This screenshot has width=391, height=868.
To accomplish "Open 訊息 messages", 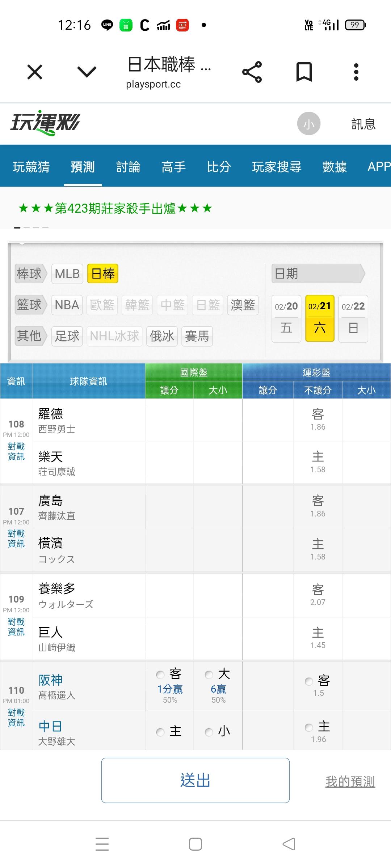I will point(363,124).
